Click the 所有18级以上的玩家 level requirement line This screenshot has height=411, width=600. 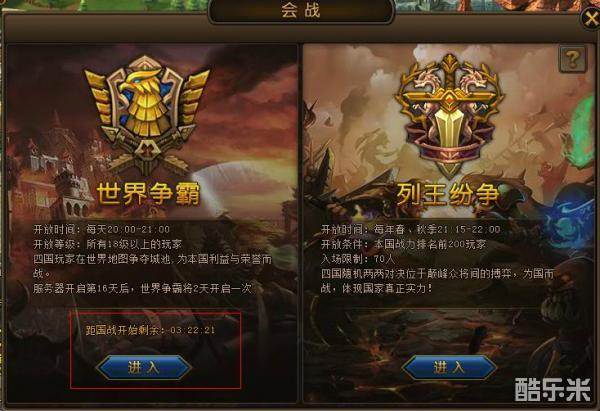[x=108, y=244]
